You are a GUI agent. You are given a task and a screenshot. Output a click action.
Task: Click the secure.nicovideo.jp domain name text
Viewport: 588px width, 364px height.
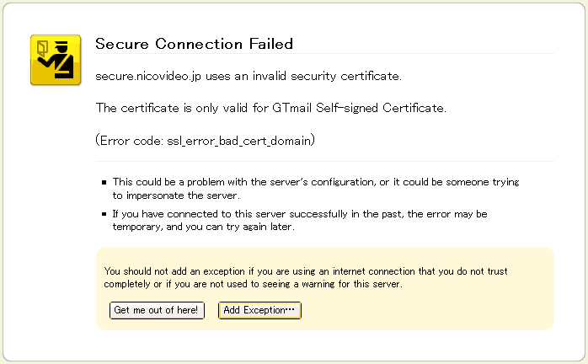coord(148,77)
